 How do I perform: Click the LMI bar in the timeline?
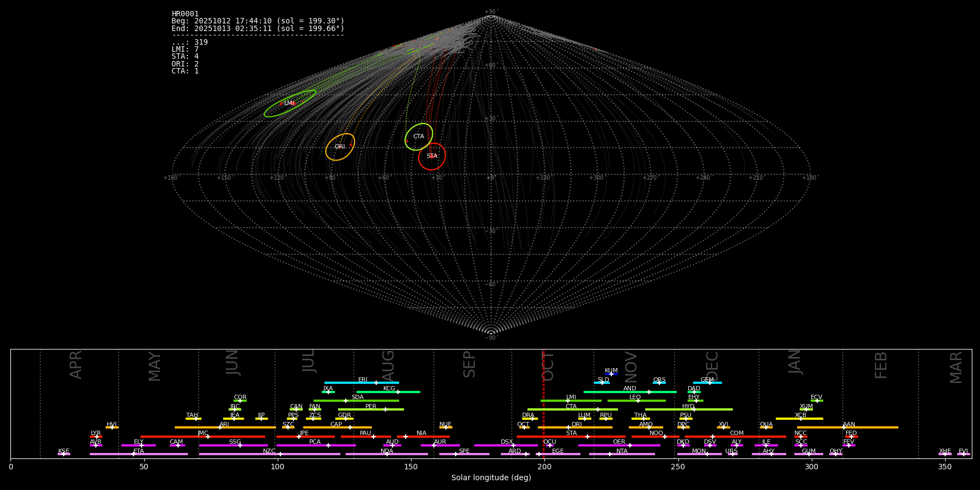pos(571,401)
